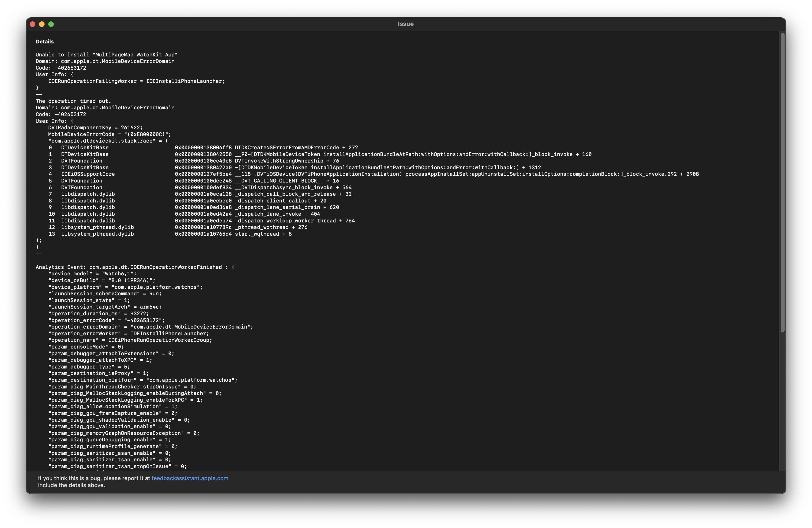Click "param_debugger_attachToExtensions" = 0 line
The height and width of the screenshot is (528, 812).
(111, 354)
